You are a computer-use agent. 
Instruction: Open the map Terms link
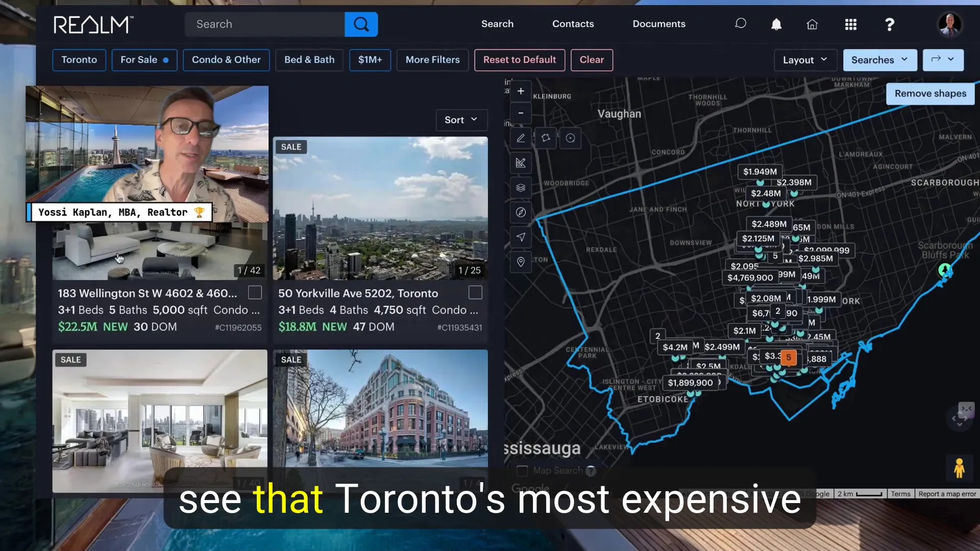pos(900,494)
